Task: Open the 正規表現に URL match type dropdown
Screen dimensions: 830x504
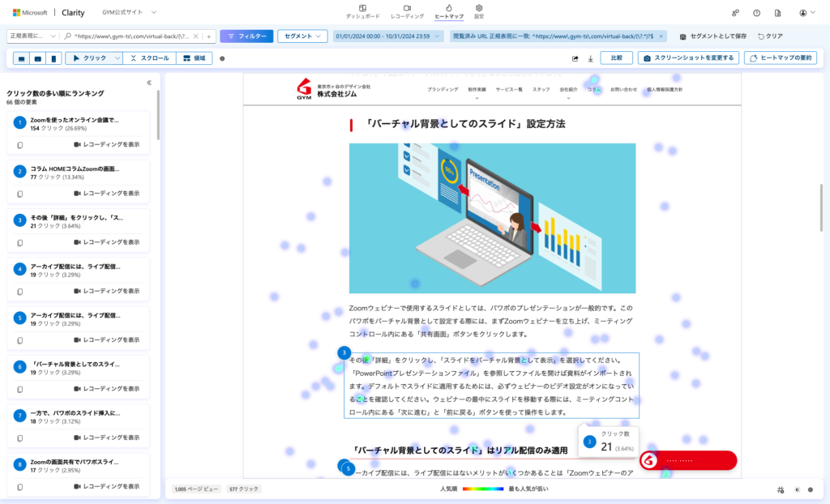Action: tap(32, 36)
